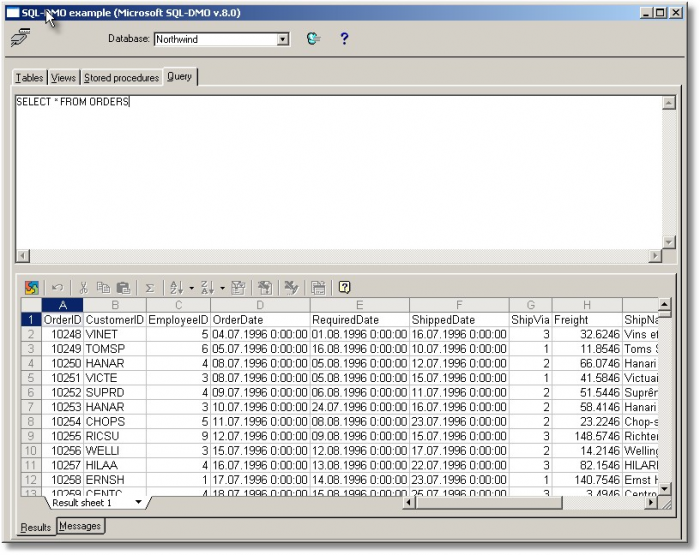Select column header A
Image resolution: width=700 pixels, height=555 pixels.
(x=62, y=305)
